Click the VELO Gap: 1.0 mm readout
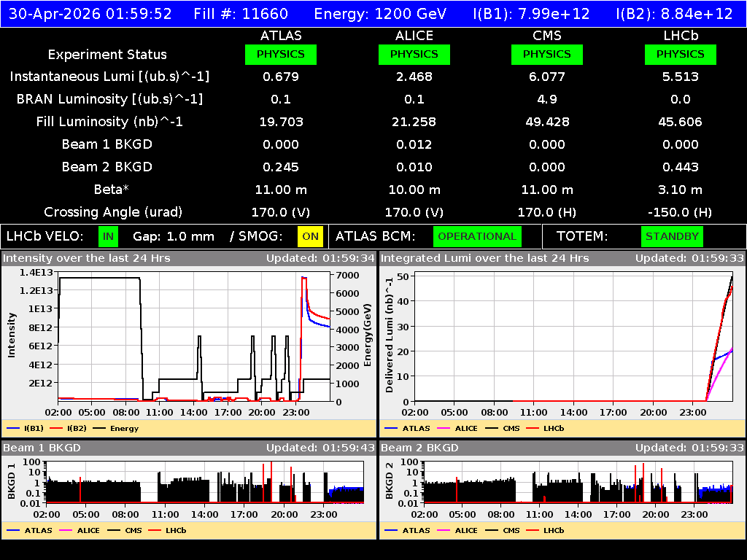 [174, 237]
